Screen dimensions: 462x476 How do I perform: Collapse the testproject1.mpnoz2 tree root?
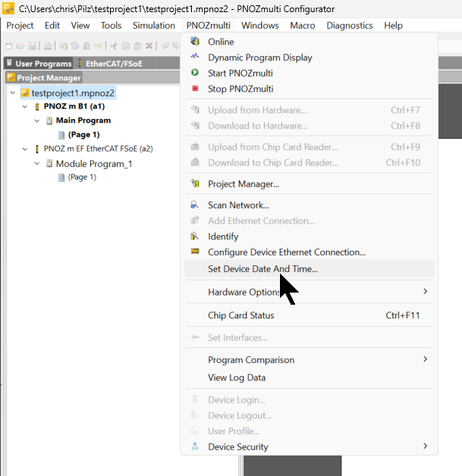tap(13, 92)
